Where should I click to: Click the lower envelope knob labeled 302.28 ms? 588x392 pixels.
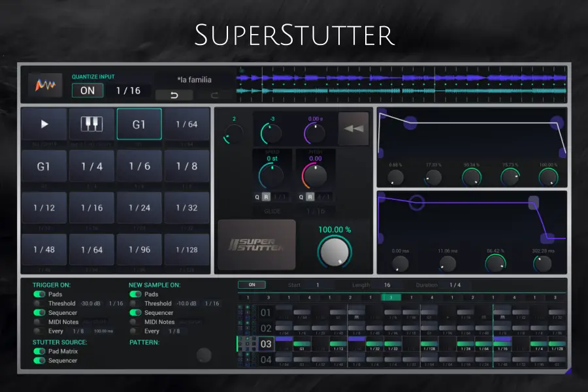point(543,264)
